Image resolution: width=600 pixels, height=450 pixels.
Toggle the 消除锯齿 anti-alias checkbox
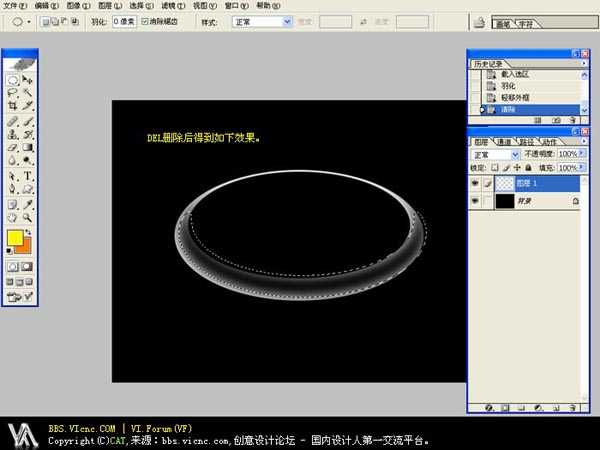(x=146, y=20)
